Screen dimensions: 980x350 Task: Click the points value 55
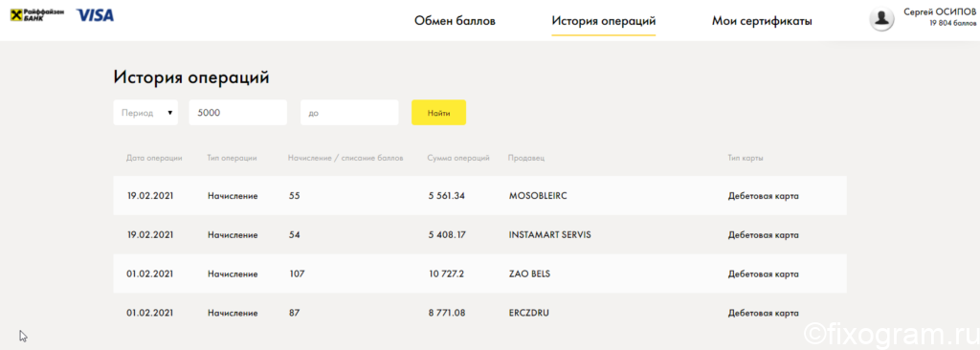pyautogui.click(x=295, y=196)
